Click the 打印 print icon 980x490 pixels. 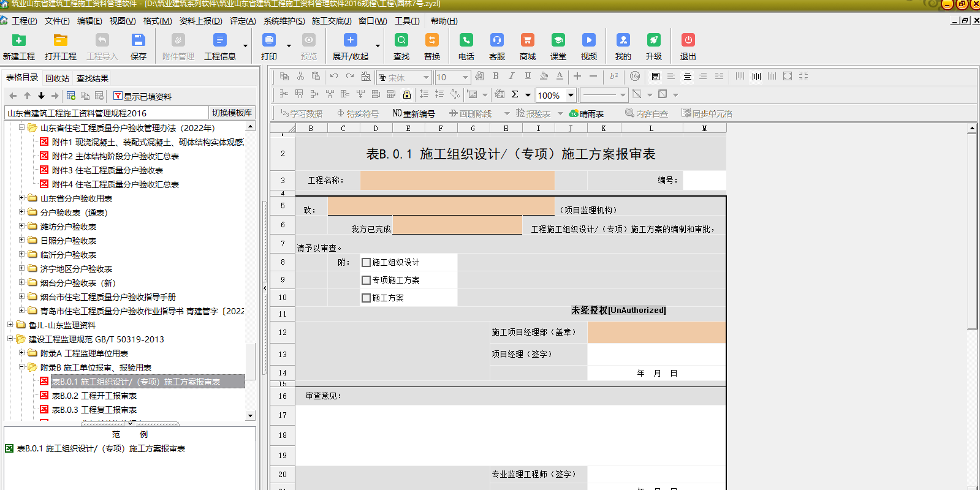[x=269, y=41]
